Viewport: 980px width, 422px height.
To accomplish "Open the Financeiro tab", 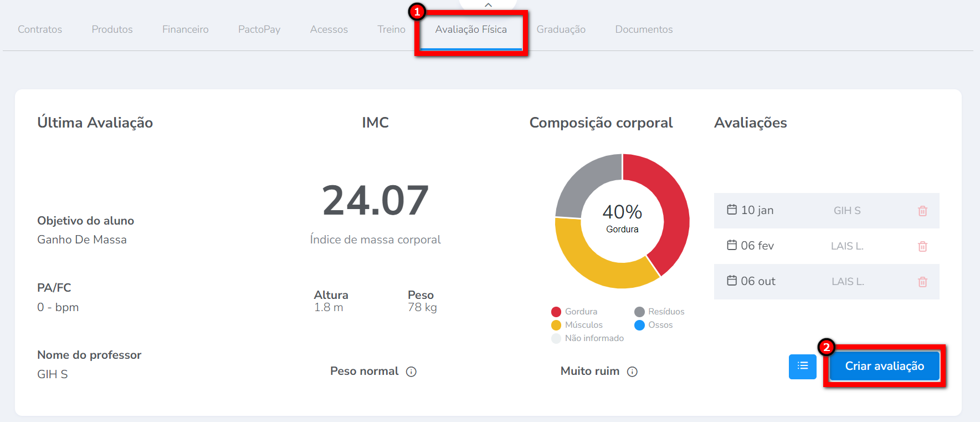I will (x=185, y=29).
